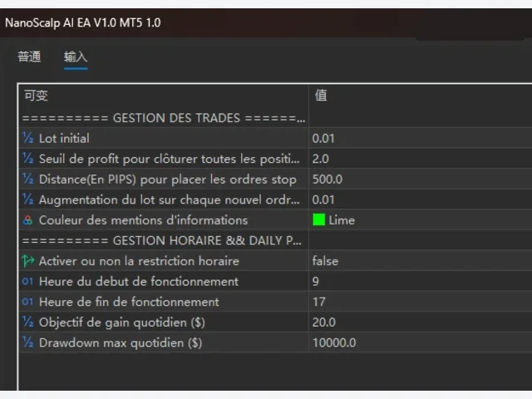The image size is (532, 399).
Task: Click the icon beside Drawdown max quotidien
Action: pos(27,342)
